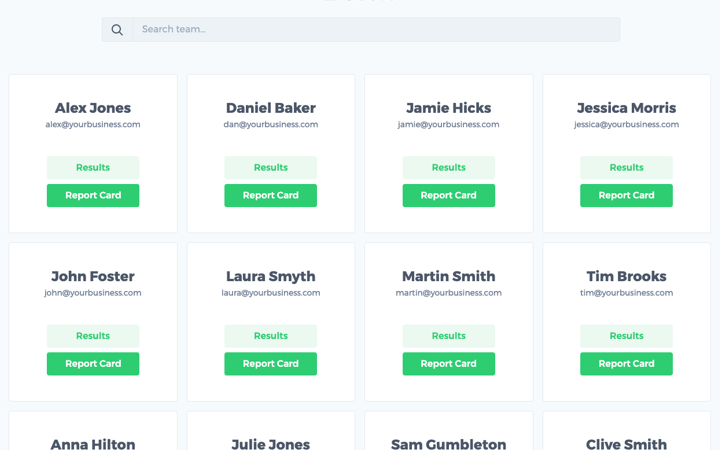This screenshot has height=450, width=720.
Task: Open Results for Martin Smith
Action: click(449, 336)
